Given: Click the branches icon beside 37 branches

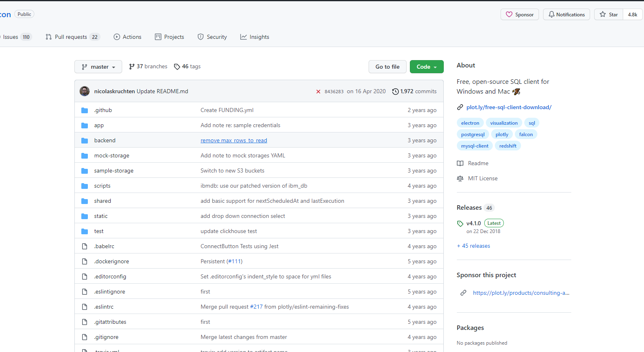Looking at the screenshot, I should pos(132,67).
